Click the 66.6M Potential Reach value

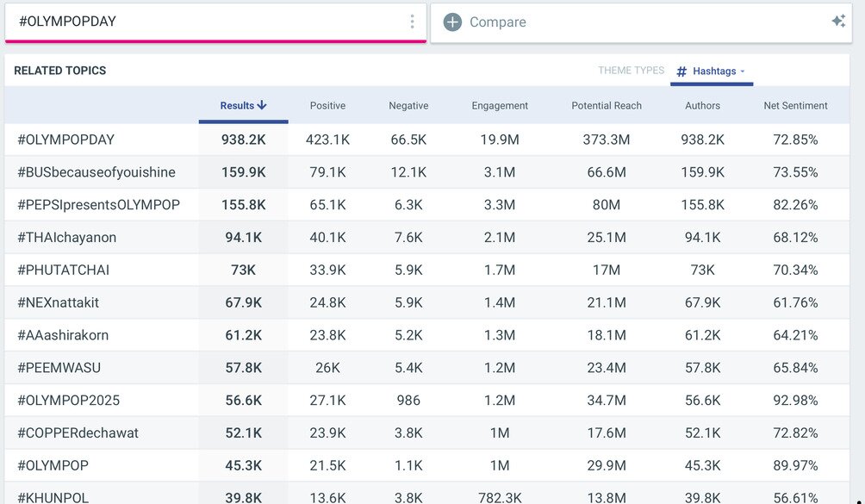607,172
